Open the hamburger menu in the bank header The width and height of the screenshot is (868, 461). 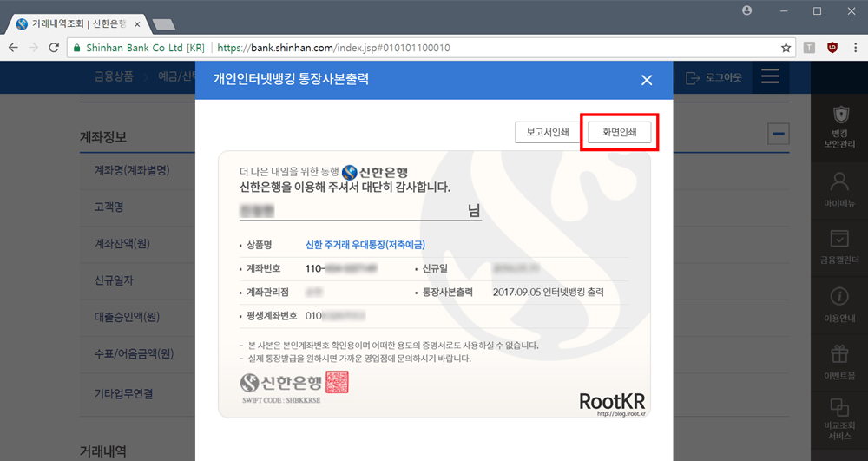tap(770, 76)
